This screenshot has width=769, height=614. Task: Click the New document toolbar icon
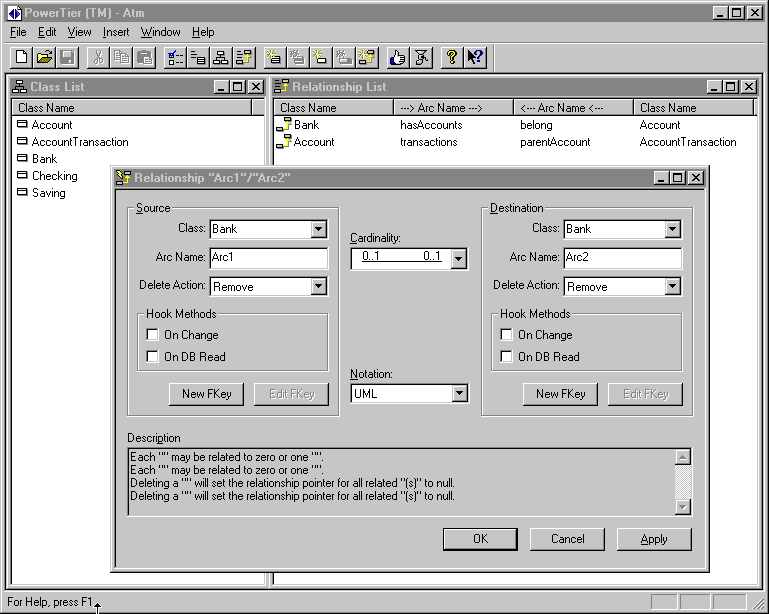coord(22,57)
